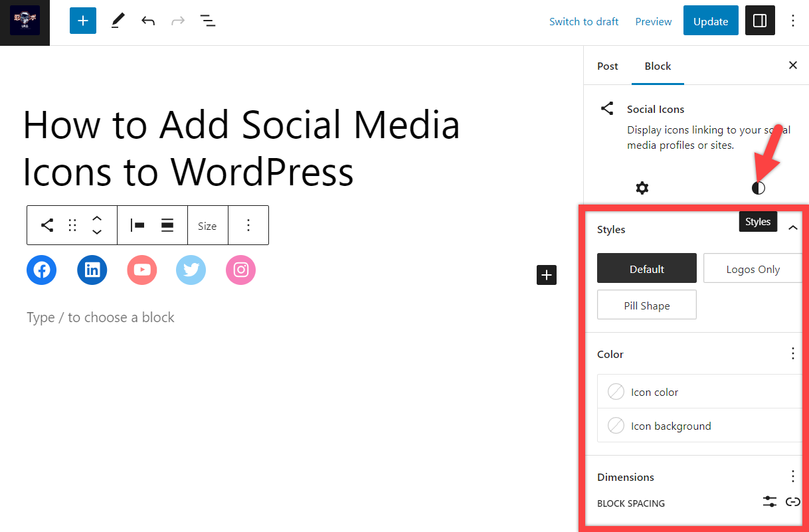Open the document overview list view

point(208,21)
